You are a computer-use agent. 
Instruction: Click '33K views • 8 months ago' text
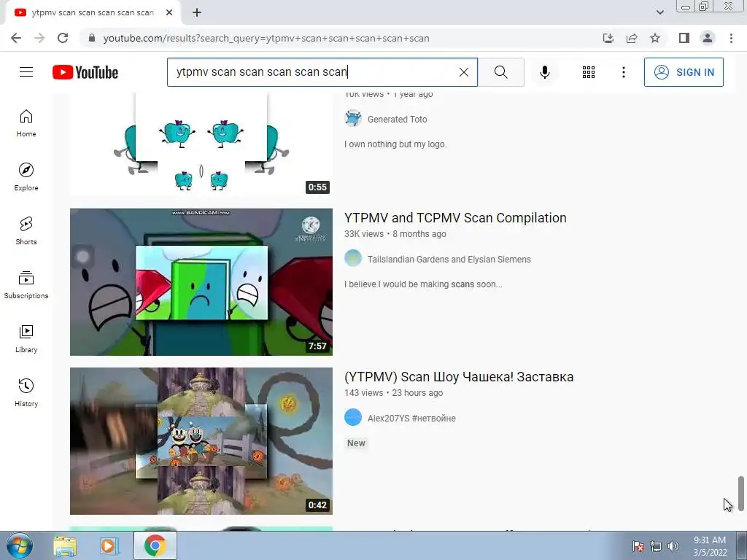[395, 234]
